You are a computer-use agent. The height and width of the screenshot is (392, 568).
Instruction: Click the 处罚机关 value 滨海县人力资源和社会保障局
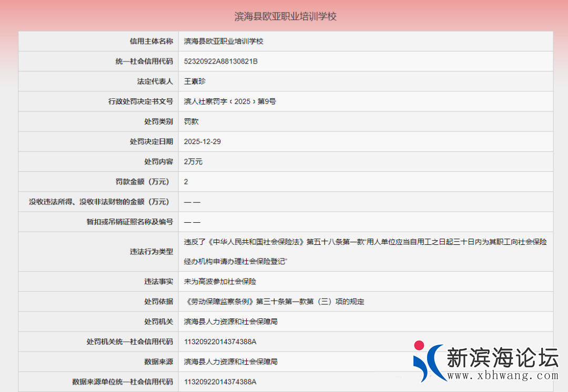230,322
